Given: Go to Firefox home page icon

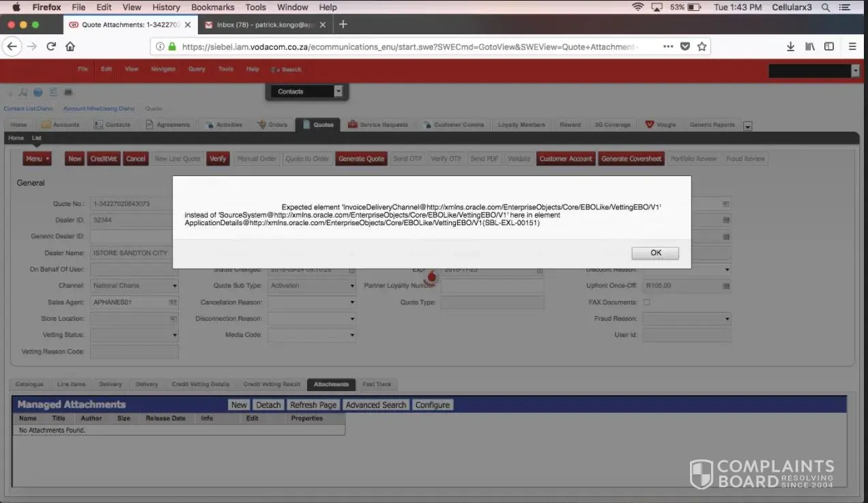Looking at the screenshot, I should (70, 46).
